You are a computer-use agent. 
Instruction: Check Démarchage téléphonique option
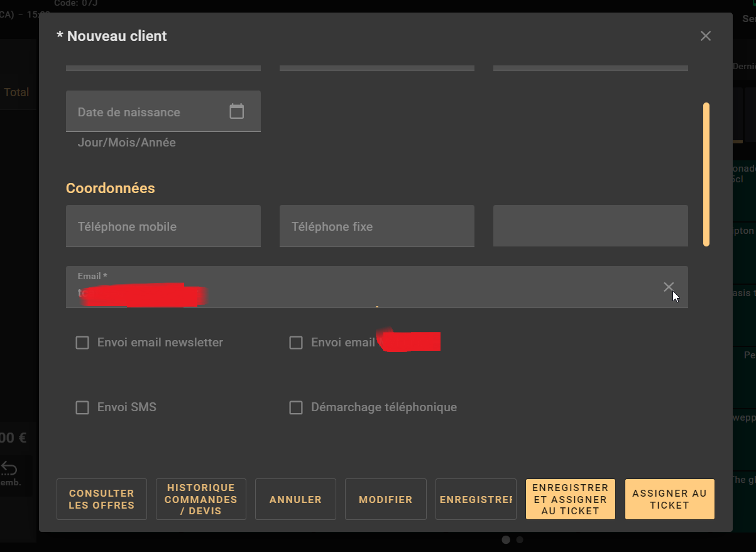pos(296,407)
